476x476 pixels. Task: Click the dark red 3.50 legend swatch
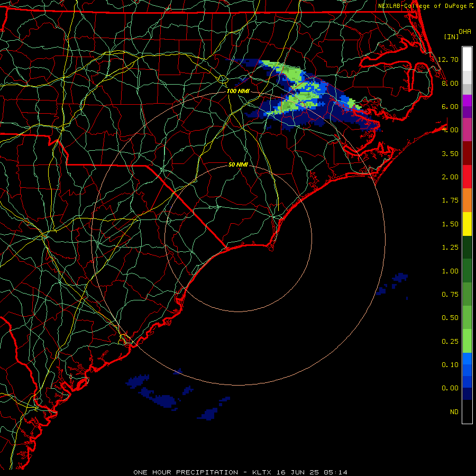point(467,153)
